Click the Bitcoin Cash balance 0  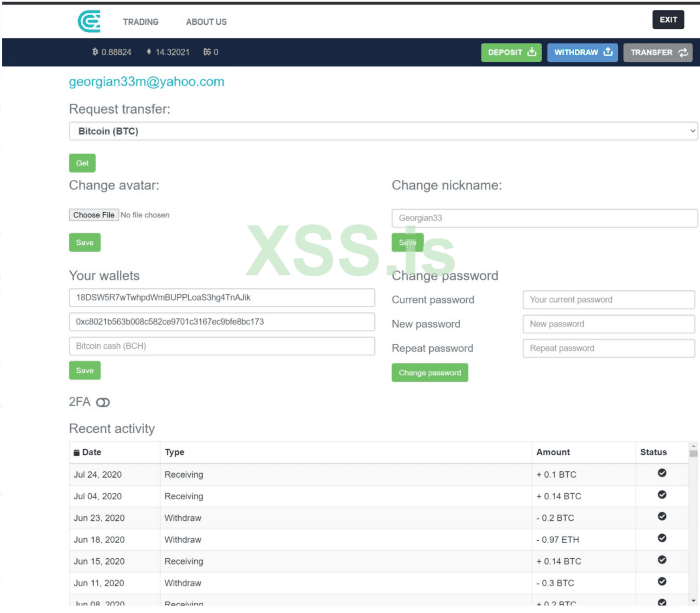(x=211, y=52)
